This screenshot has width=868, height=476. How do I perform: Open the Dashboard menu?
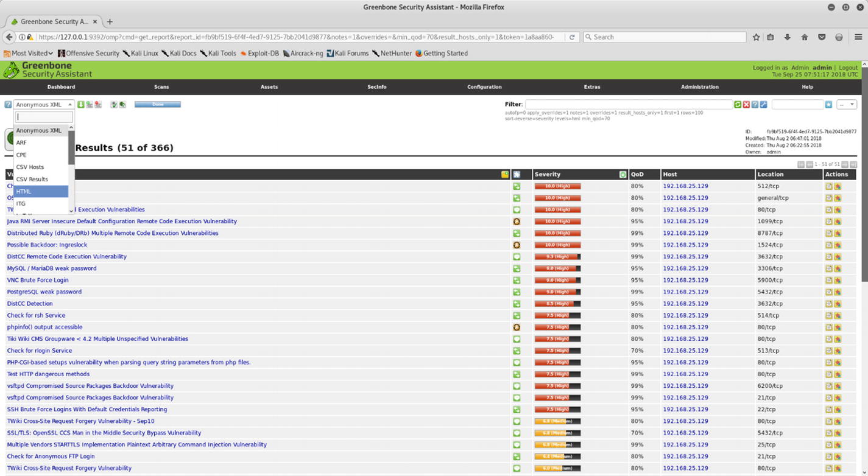[62, 87]
